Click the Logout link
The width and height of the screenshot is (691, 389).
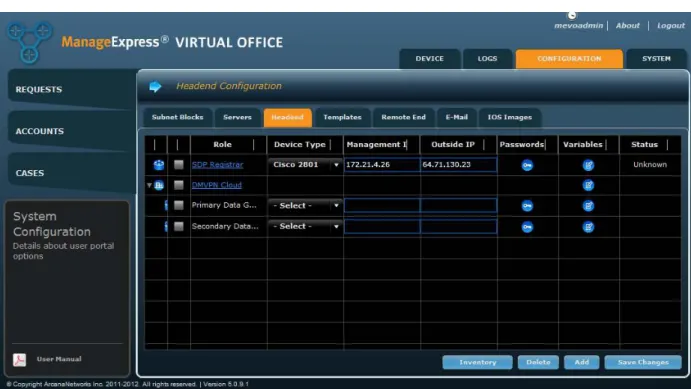671,26
